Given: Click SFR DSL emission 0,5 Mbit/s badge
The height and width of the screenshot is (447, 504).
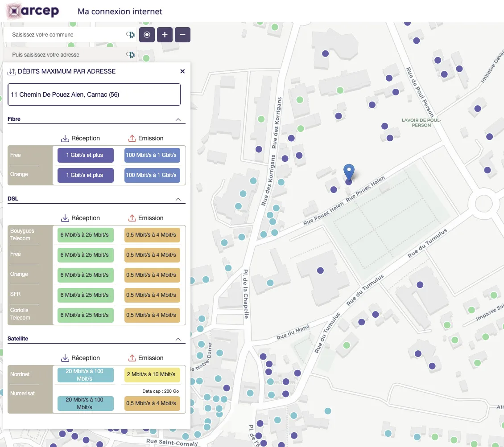Looking at the screenshot, I should (152, 295).
